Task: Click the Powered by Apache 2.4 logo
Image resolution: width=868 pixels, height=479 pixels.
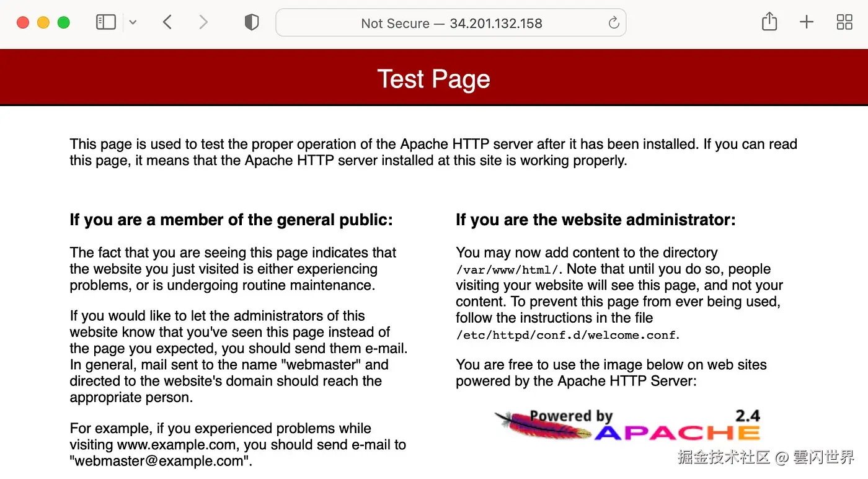Action: (x=627, y=425)
